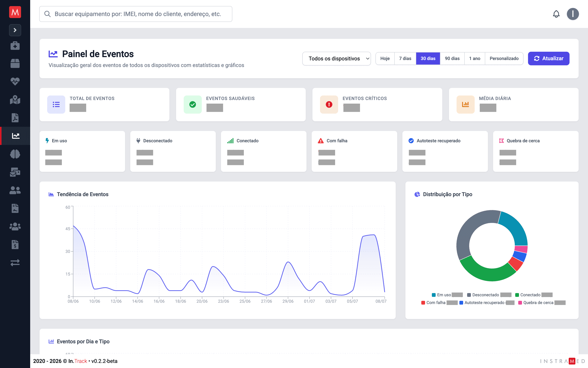
Task: Click the Atualizar button
Action: (x=548, y=59)
